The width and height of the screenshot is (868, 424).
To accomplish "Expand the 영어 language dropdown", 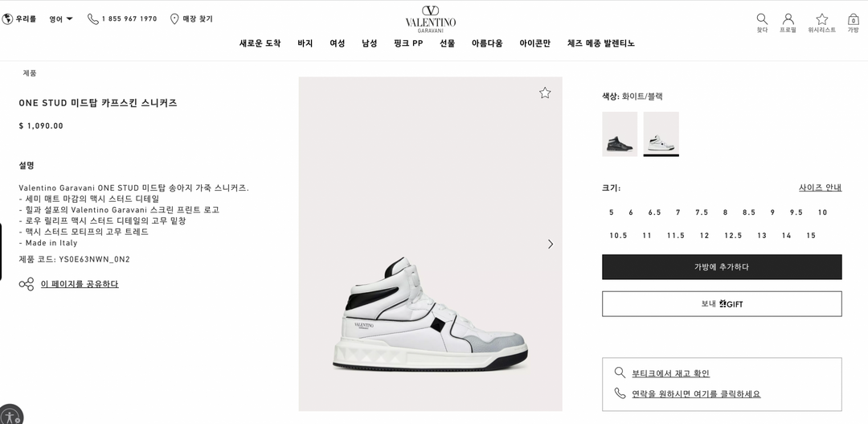I will tap(61, 19).
